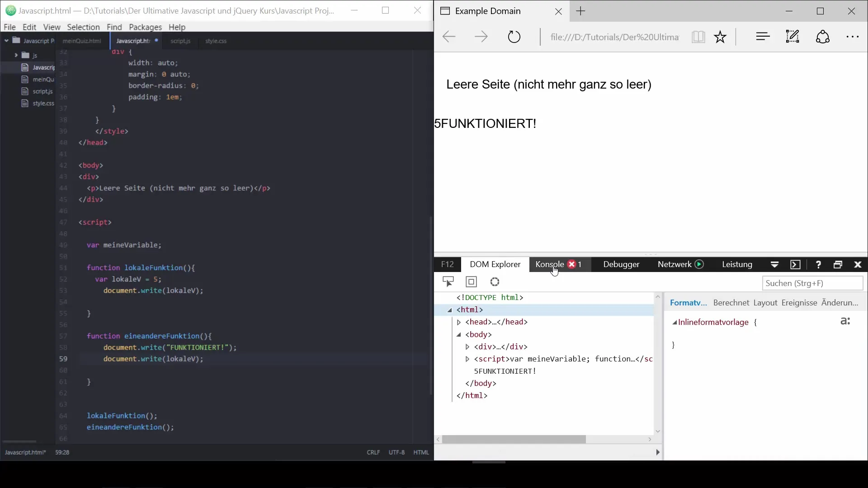This screenshot has width=868, height=488.
Task: Expand the head node
Action: pyautogui.click(x=459, y=322)
